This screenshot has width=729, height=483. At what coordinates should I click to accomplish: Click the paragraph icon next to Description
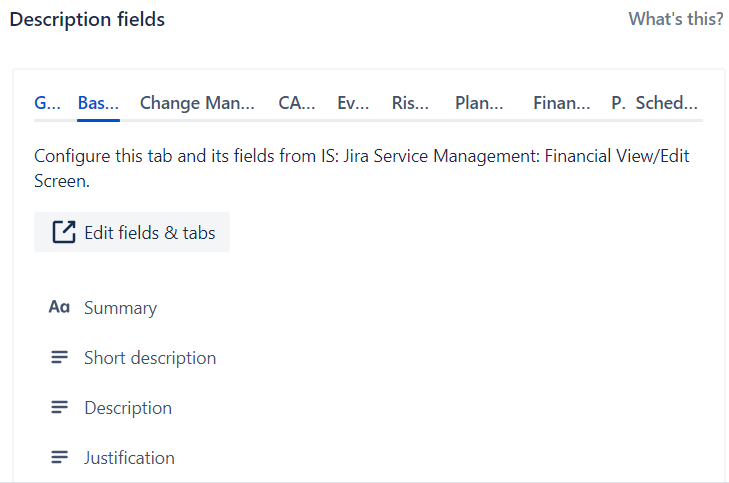pyautogui.click(x=60, y=407)
